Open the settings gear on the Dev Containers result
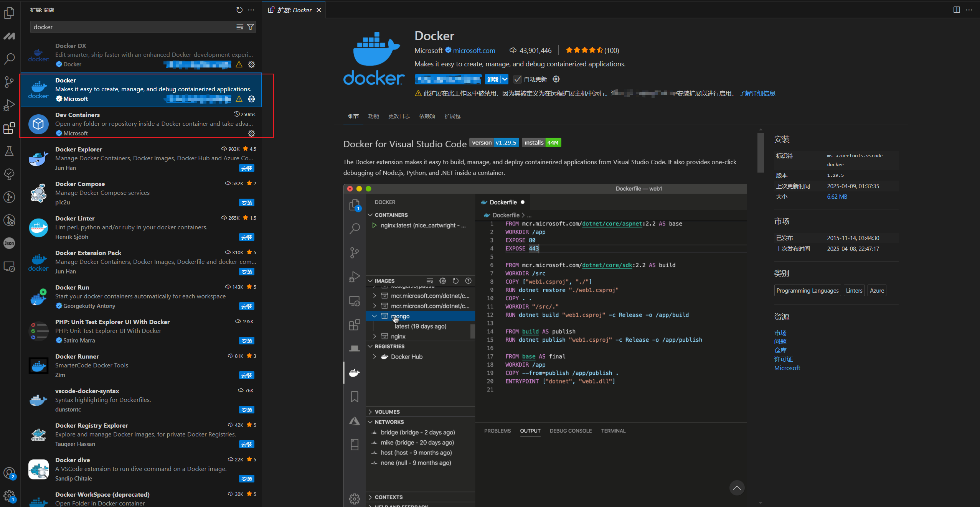This screenshot has width=980, height=507. pyautogui.click(x=251, y=133)
